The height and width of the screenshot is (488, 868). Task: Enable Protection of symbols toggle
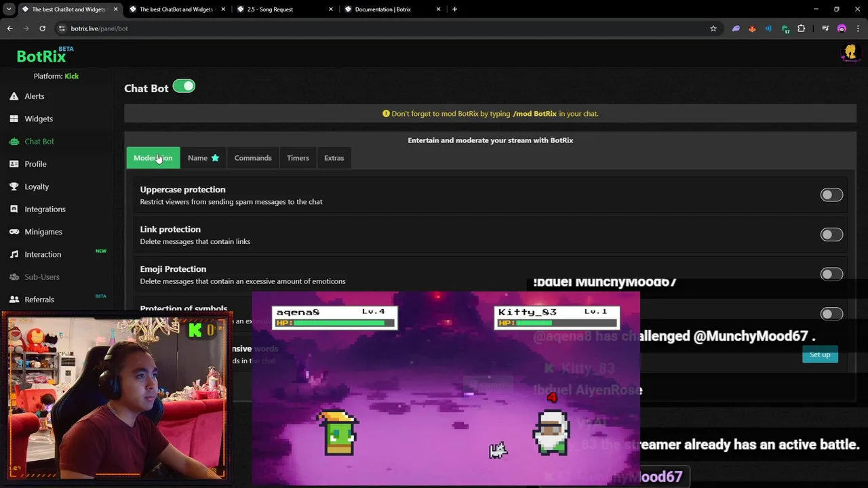click(831, 314)
